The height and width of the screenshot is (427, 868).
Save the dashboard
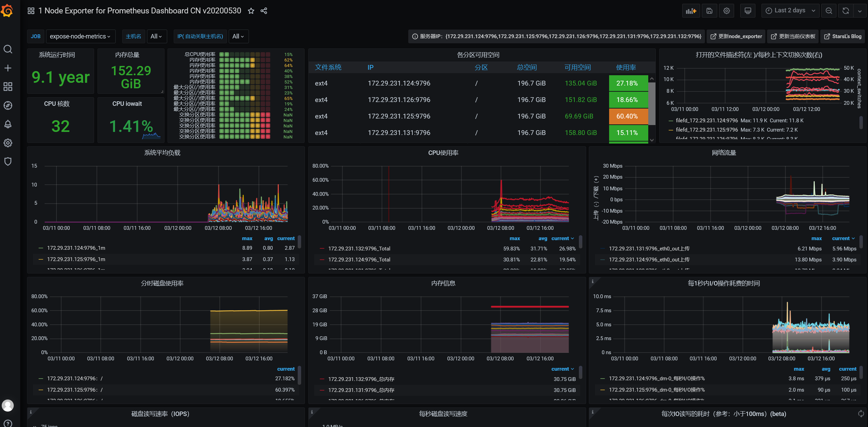pos(709,11)
